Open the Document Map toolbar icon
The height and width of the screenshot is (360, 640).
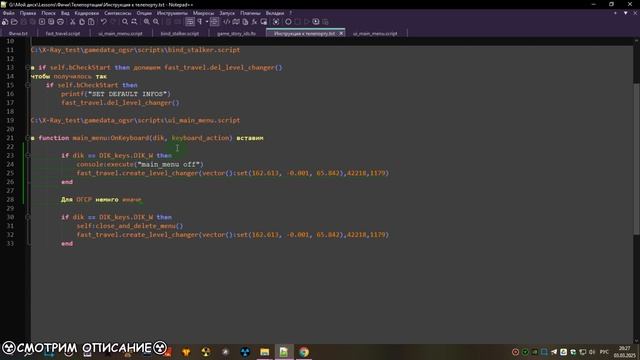[x=236, y=22]
